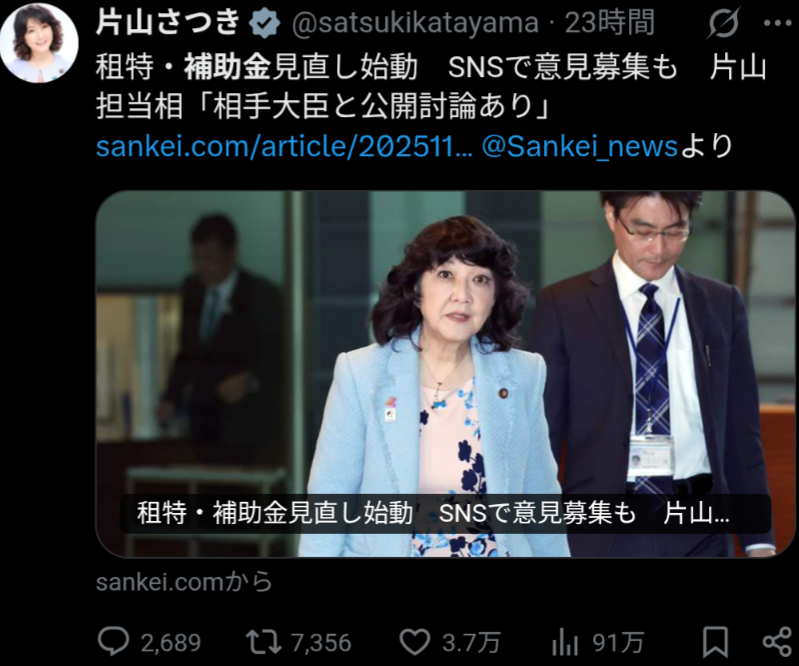Viewport: 799px width, 666px height.
Task: Click the 7,356 reposts count
Action: [322, 643]
